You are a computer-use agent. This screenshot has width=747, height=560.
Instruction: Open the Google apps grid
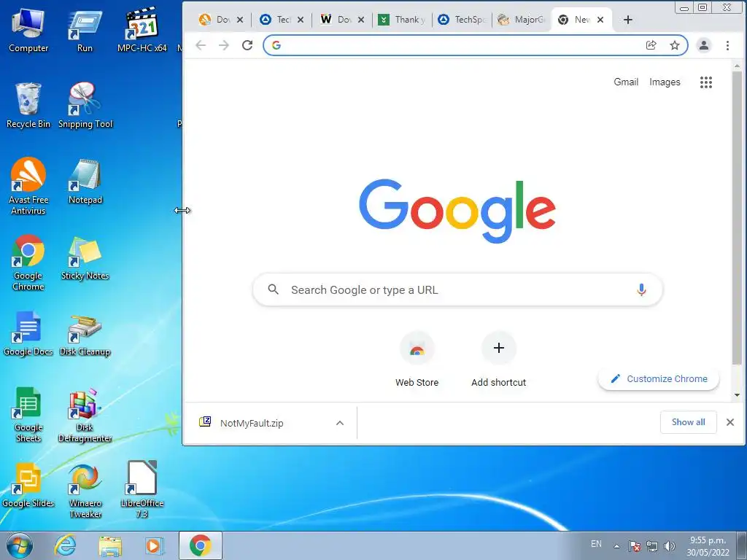click(x=706, y=82)
